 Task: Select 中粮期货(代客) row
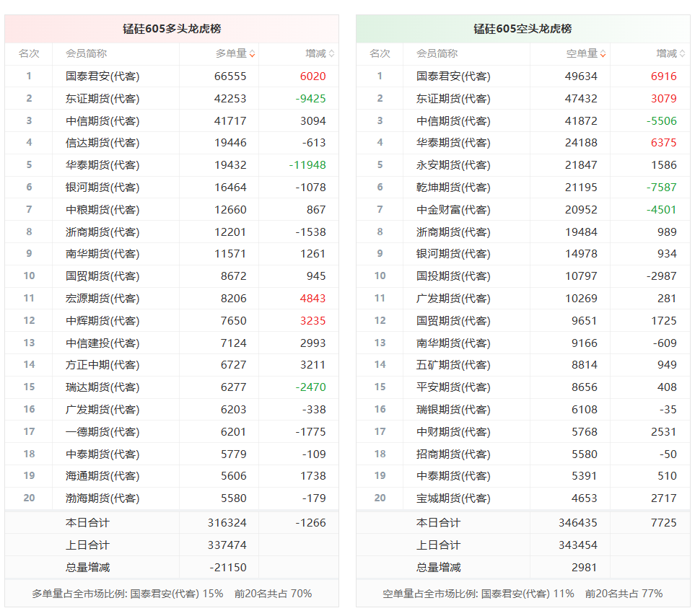click(x=172, y=209)
